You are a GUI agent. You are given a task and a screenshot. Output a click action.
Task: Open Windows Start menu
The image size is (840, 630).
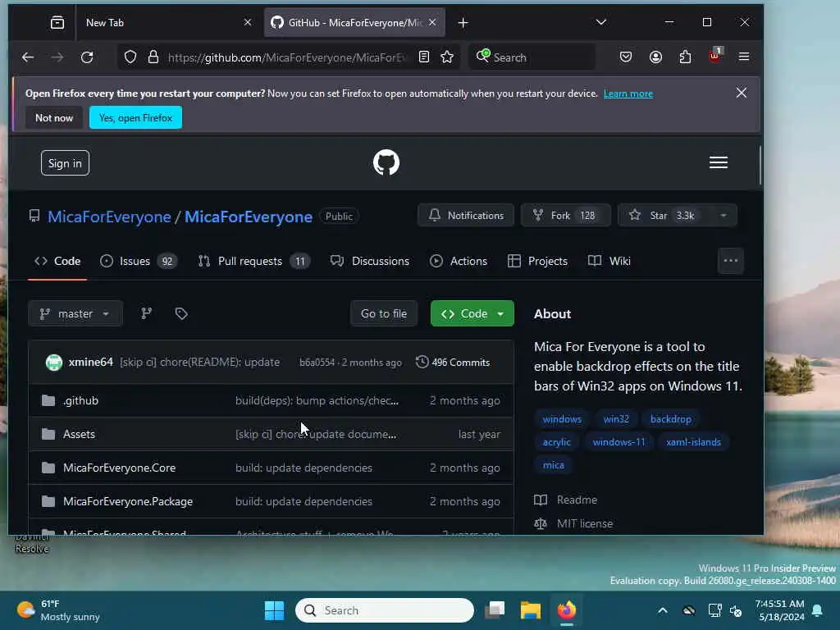tap(274, 610)
